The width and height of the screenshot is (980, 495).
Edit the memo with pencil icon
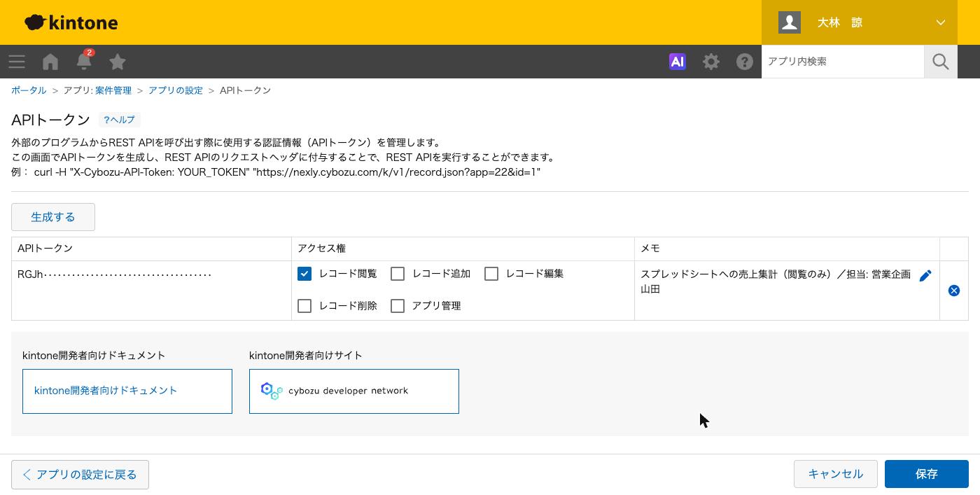click(925, 276)
